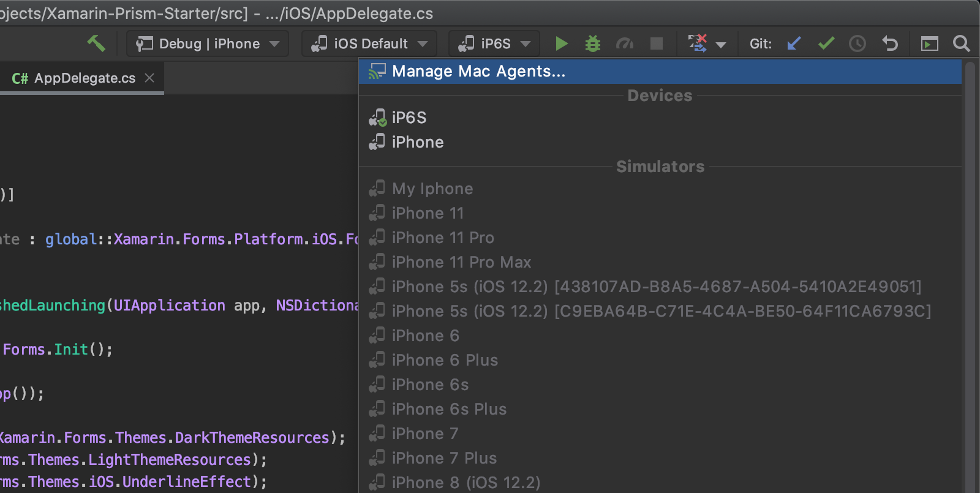The image size is (980, 493).
Task: Click the profiler gauge icon
Action: 625,43
